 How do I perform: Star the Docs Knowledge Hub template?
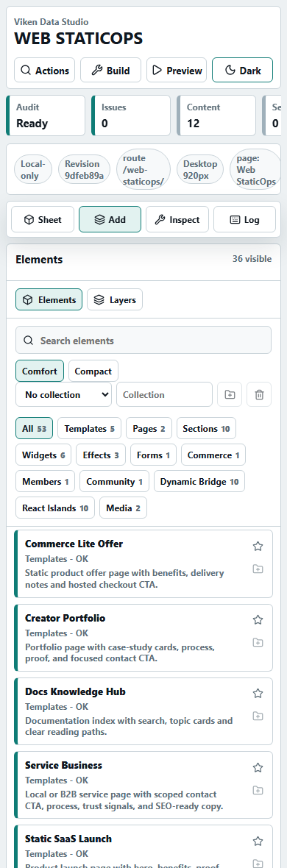point(258,694)
